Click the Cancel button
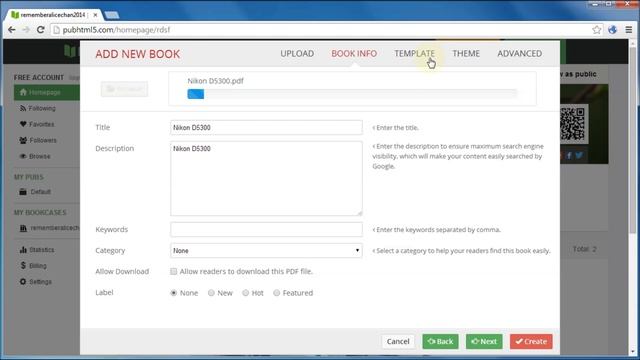This screenshot has width=640, height=360. point(398,341)
